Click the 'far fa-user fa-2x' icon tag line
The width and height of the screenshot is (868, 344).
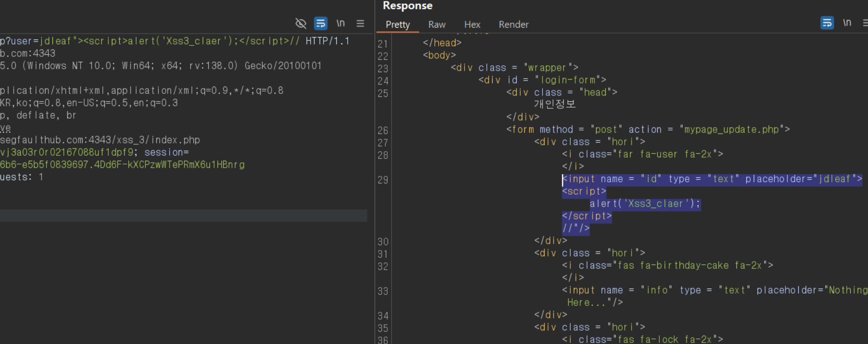642,154
